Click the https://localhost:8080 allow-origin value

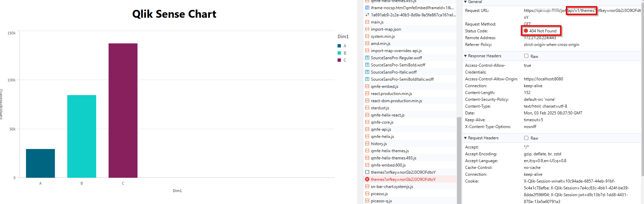tap(543, 79)
